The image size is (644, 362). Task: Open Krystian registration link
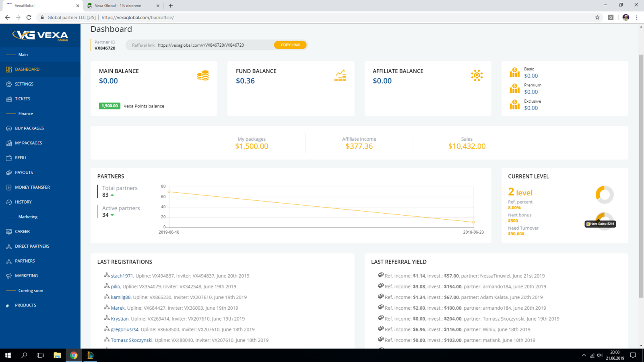(x=120, y=319)
